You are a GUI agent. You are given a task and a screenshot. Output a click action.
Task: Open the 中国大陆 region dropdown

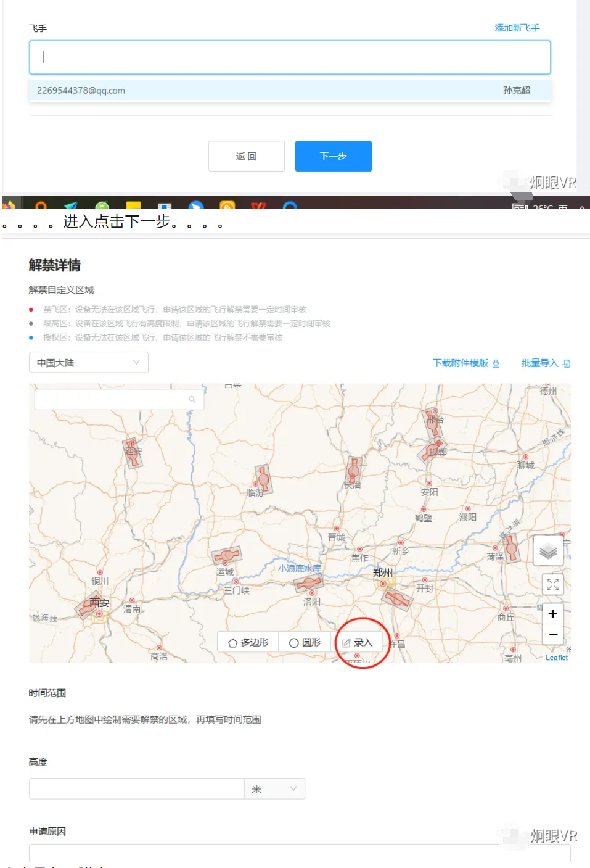(88, 363)
